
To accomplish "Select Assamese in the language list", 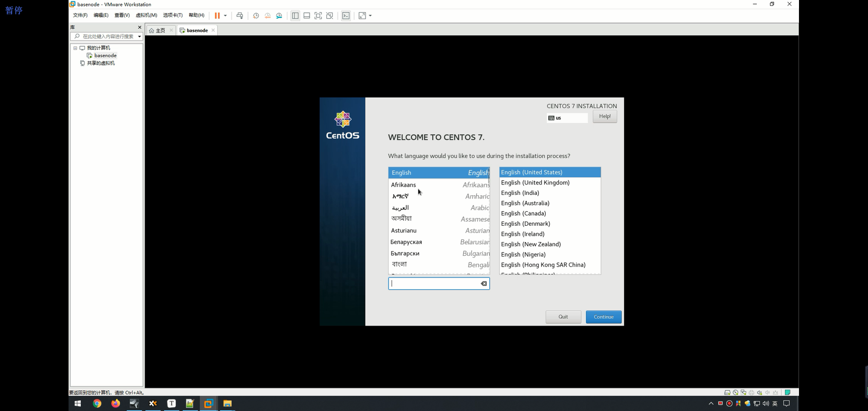I will [439, 219].
